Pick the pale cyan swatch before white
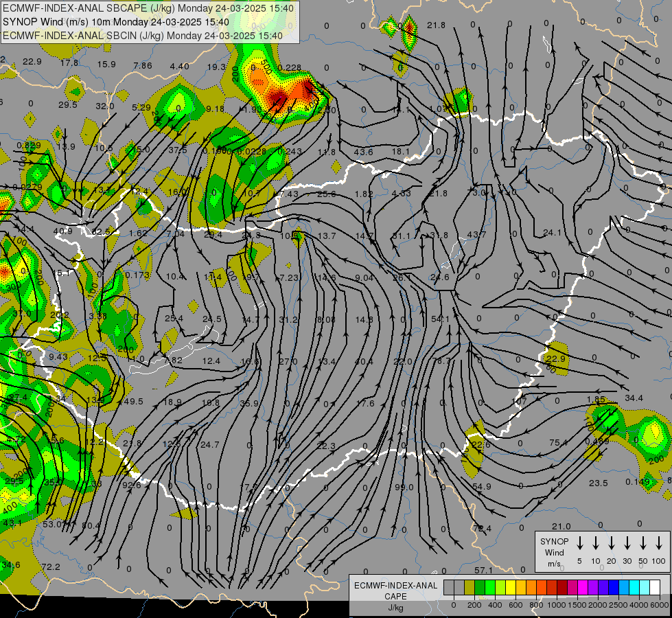The width and height of the screenshot is (672, 618). pos(644,587)
